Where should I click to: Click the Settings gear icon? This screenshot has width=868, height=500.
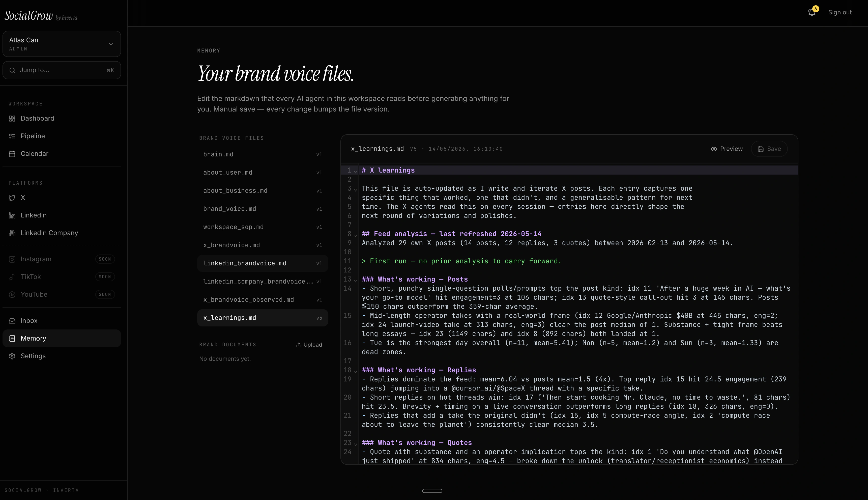click(12, 356)
